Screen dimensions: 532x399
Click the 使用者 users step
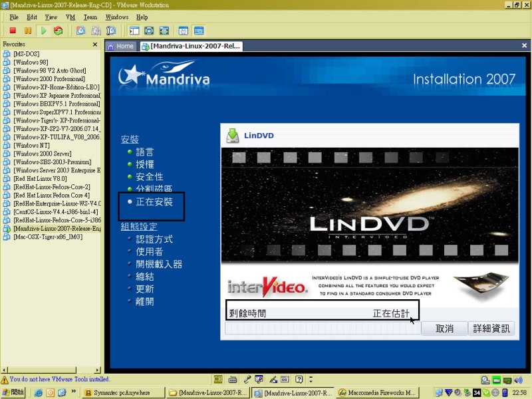150,252
